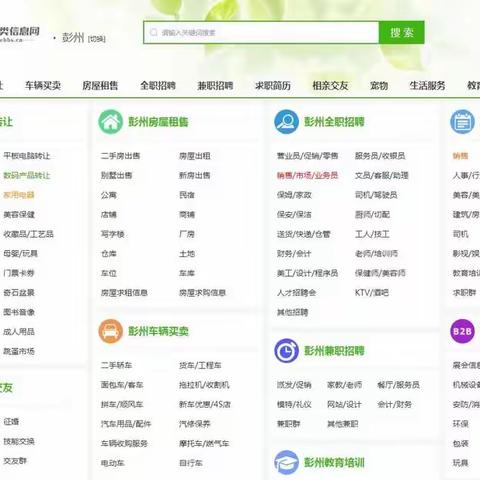This screenshot has height=480, width=480.
Task: Open 收藏品/工艺品 link
Action: (28, 234)
